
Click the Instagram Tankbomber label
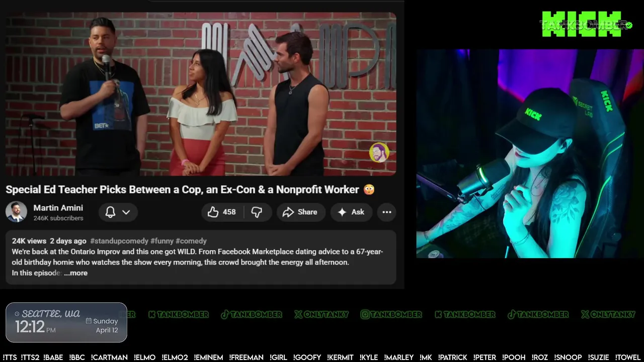point(391,314)
